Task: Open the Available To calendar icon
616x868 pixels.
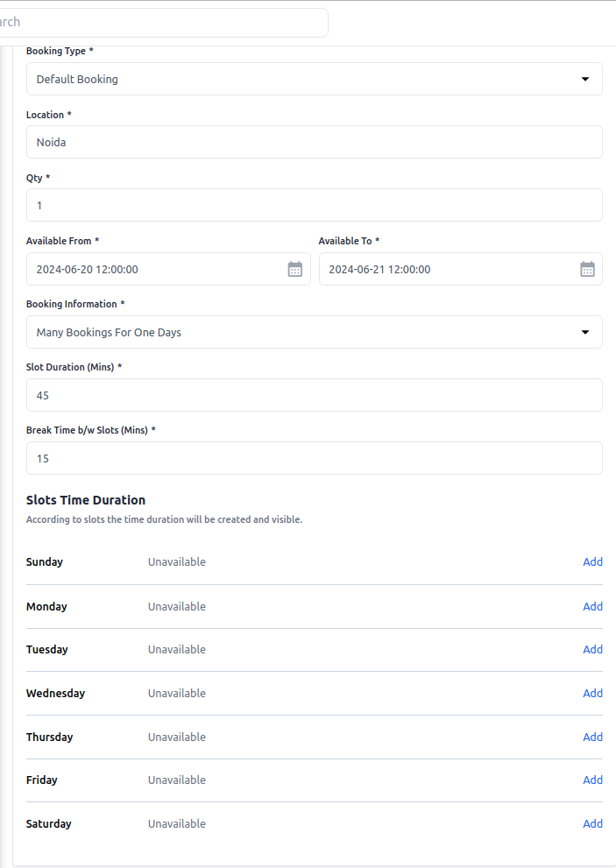Action: (x=587, y=269)
